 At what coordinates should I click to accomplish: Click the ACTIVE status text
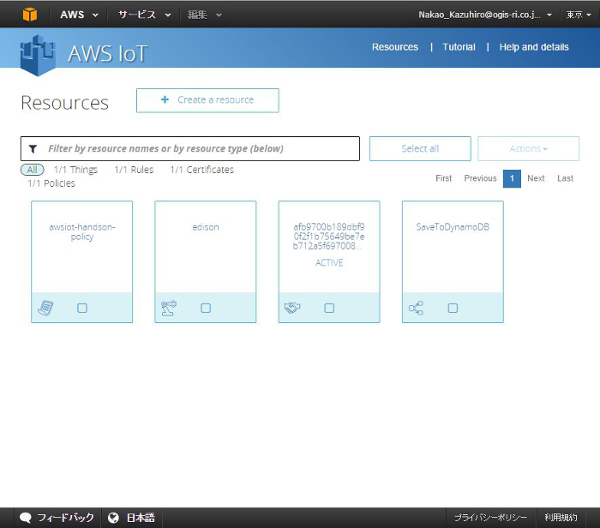[x=329, y=263]
